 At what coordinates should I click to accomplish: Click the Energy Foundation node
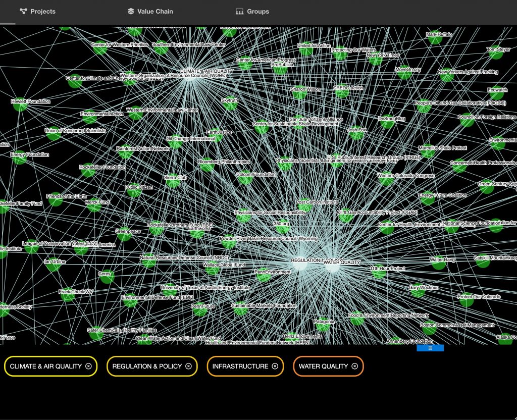20,157
